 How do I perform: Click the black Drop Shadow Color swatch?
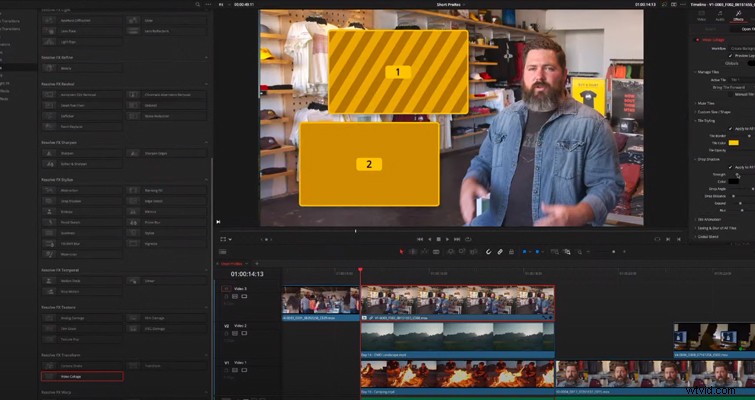click(x=733, y=181)
